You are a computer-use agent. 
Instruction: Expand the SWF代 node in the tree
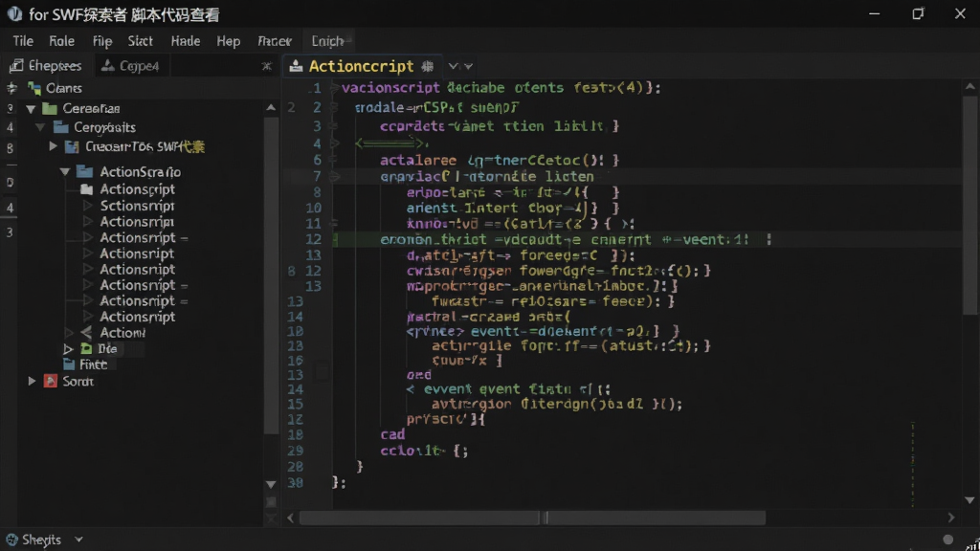tap(54, 146)
